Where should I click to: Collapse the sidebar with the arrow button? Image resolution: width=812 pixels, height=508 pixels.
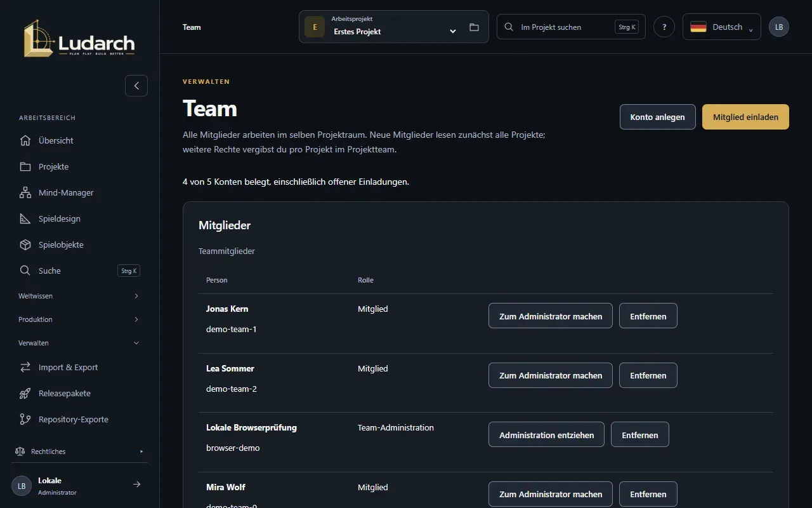136,86
